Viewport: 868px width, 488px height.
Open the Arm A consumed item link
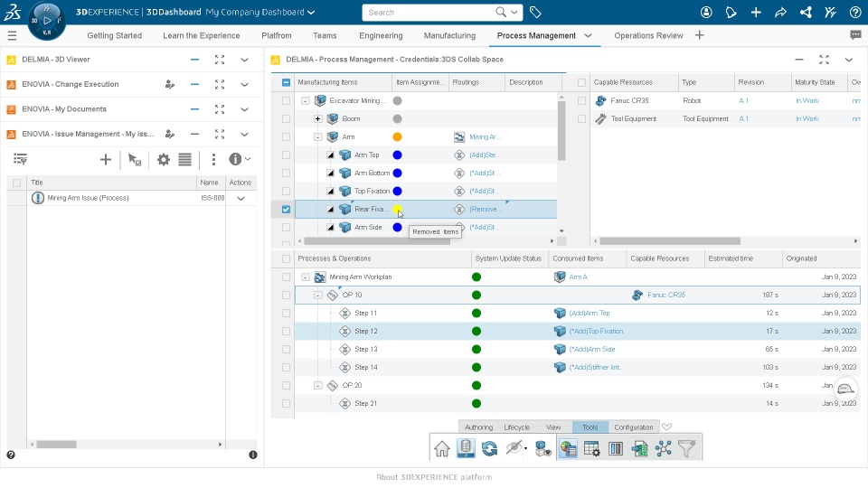(578, 277)
